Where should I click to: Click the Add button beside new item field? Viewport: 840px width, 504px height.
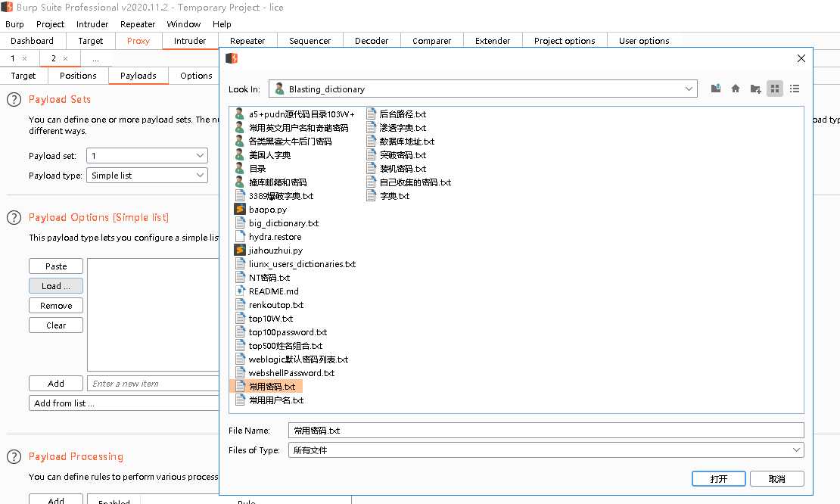click(x=56, y=384)
